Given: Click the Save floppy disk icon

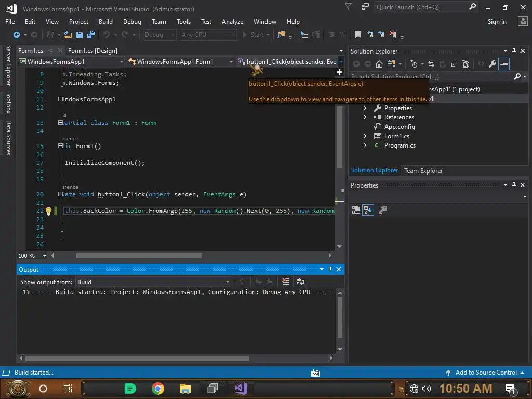Looking at the screenshot, I should [79, 35].
